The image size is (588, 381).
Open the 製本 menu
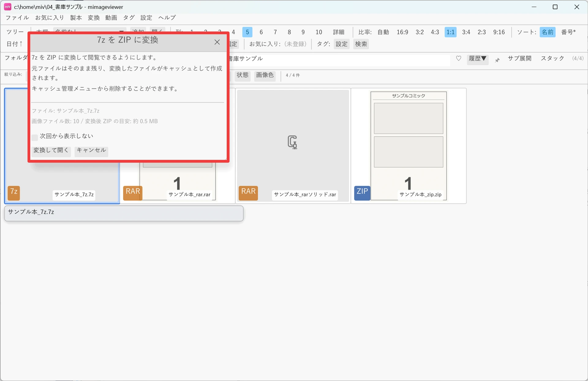tap(76, 18)
